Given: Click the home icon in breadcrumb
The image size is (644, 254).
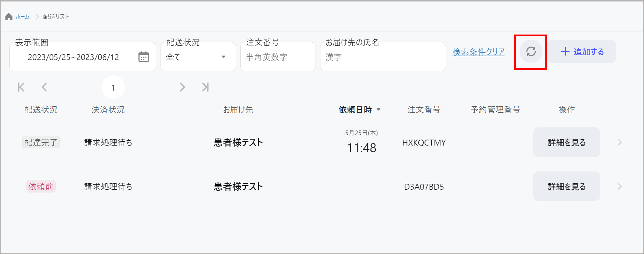Looking at the screenshot, I should [x=9, y=17].
